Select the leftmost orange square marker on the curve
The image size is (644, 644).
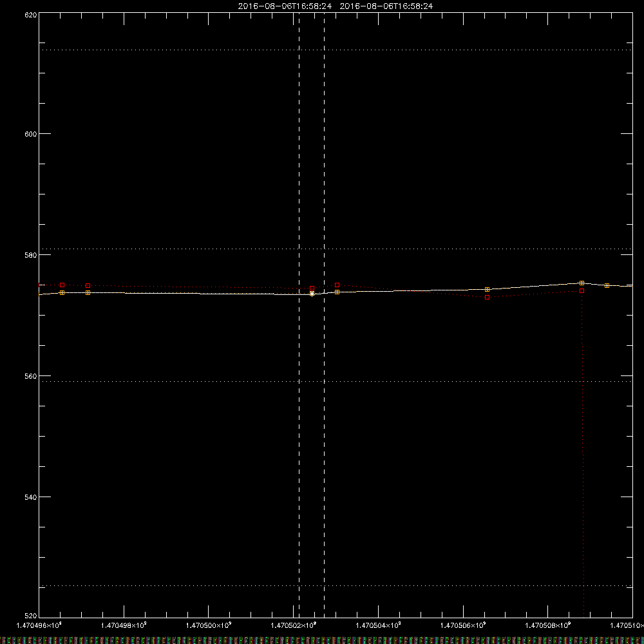[x=62, y=293]
